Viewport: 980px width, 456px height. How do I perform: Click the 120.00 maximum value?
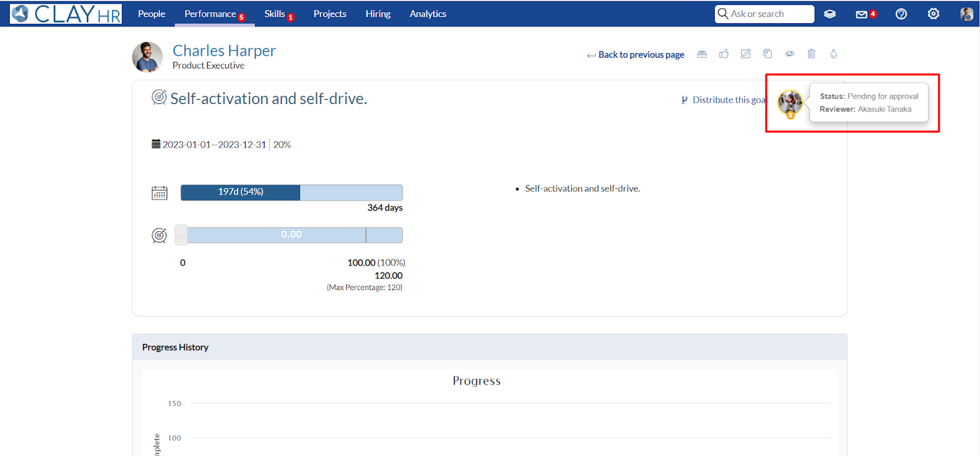coord(388,275)
